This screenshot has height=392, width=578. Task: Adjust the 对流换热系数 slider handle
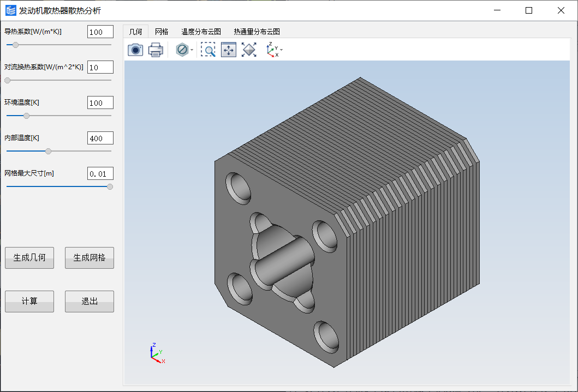(x=8, y=80)
